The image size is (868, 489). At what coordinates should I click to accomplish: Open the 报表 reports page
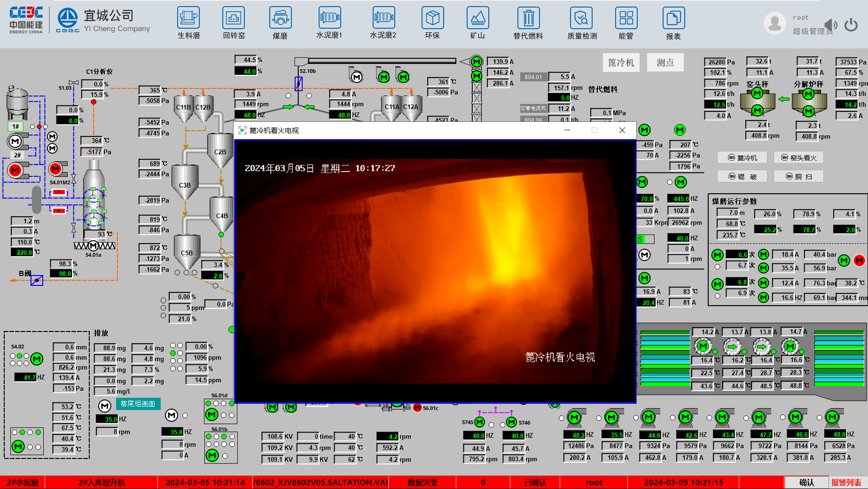click(x=673, y=23)
